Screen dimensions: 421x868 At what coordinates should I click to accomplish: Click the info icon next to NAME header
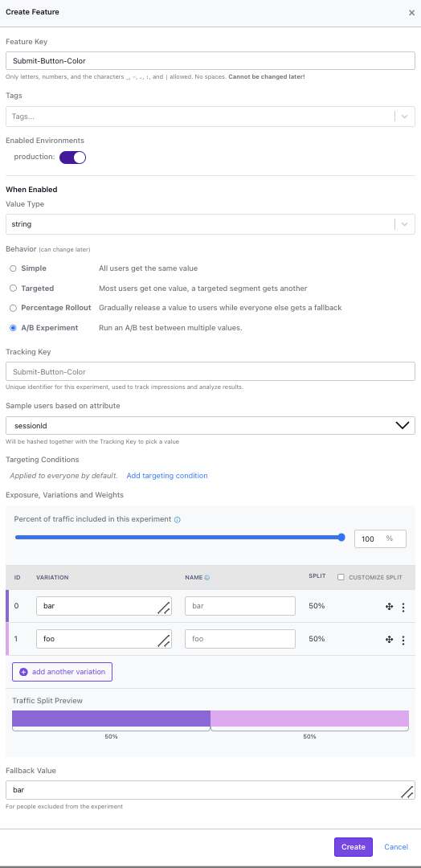pos(207,577)
